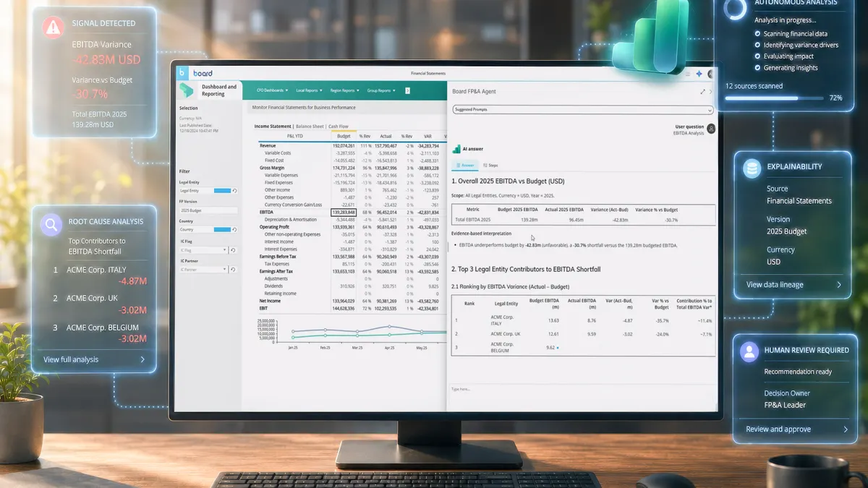Image resolution: width=868 pixels, height=488 pixels.
Task: Click the 'Generating insights' item
Action: click(x=791, y=67)
